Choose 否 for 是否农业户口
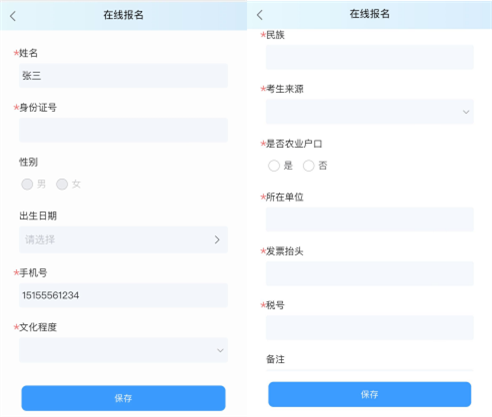The width and height of the screenshot is (492, 417). click(x=309, y=166)
